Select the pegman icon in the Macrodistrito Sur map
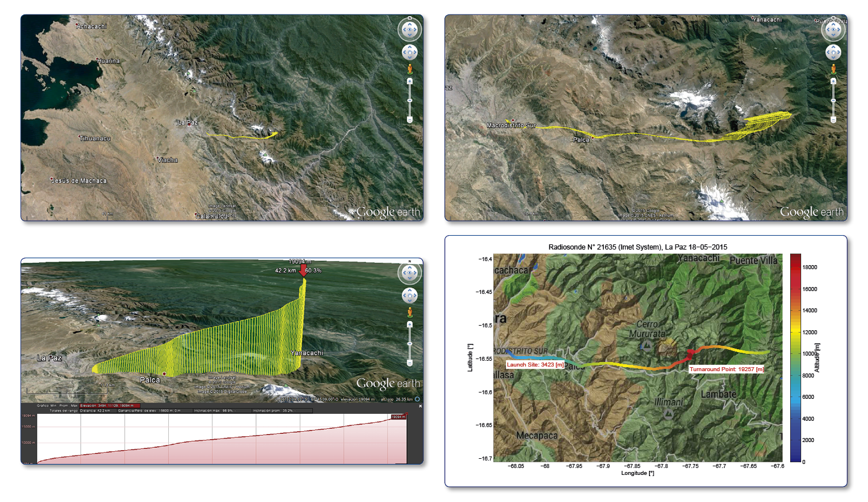The image size is (868, 502). click(x=833, y=69)
